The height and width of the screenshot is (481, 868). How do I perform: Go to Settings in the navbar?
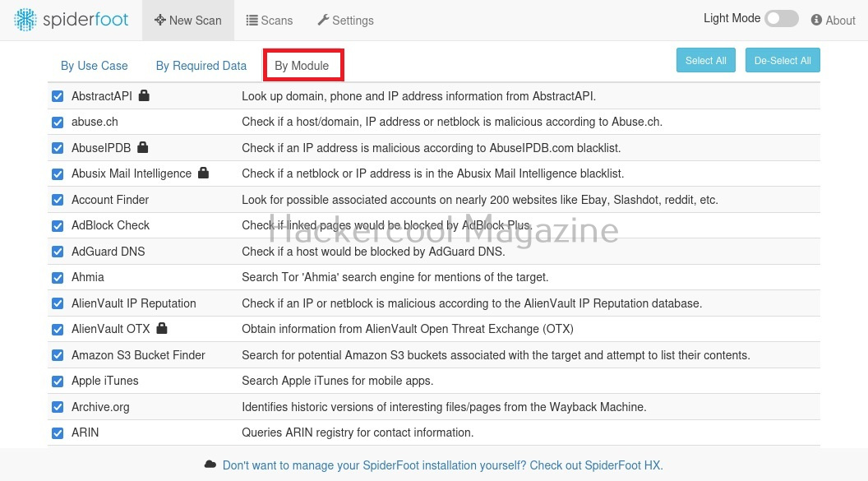pyautogui.click(x=345, y=20)
